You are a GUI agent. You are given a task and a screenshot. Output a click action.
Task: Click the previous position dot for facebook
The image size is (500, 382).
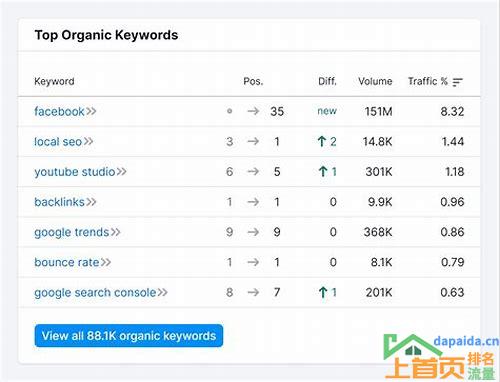pos(229,111)
